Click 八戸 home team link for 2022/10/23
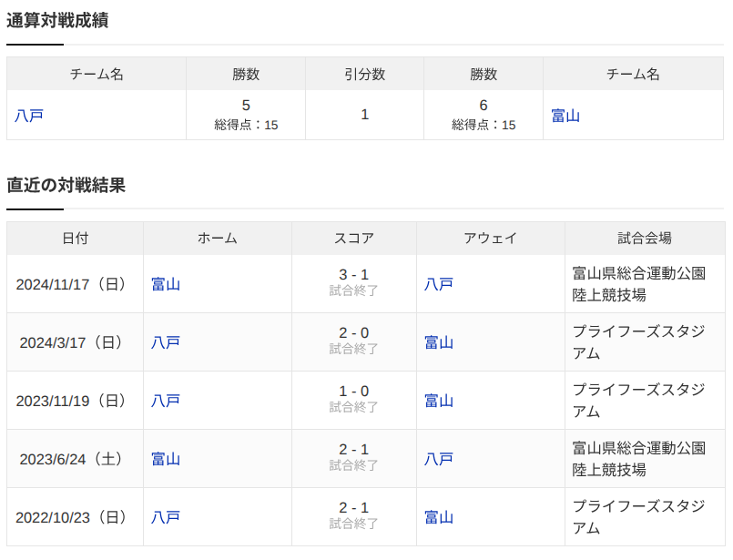 [166, 517]
